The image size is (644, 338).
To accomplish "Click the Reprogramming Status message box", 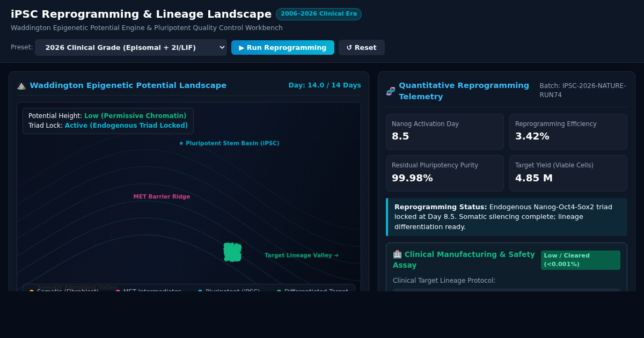I will pos(507,217).
